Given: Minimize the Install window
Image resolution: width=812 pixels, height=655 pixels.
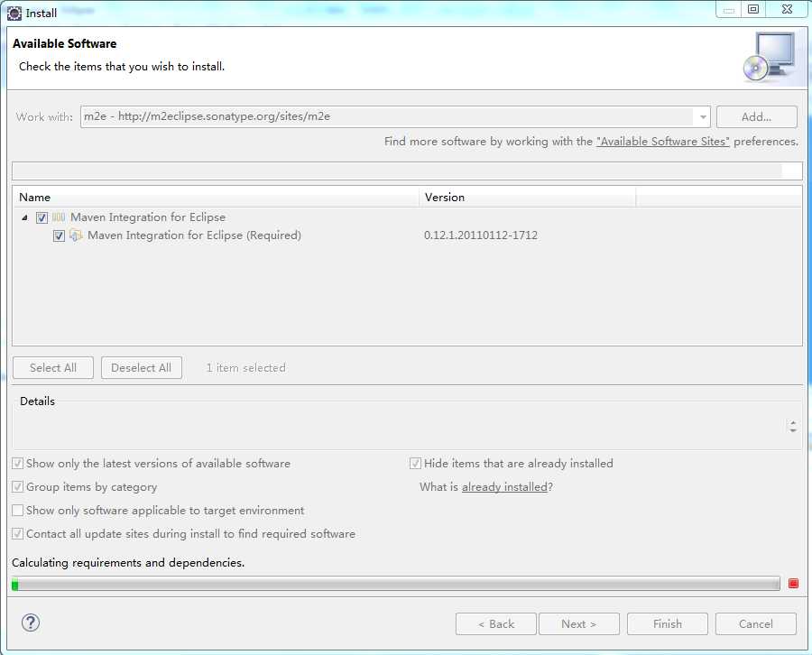Looking at the screenshot, I should [x=729, y=9].
